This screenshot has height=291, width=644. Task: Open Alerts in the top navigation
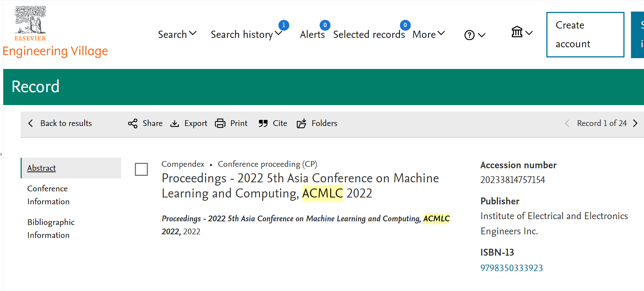coord(312,34)
